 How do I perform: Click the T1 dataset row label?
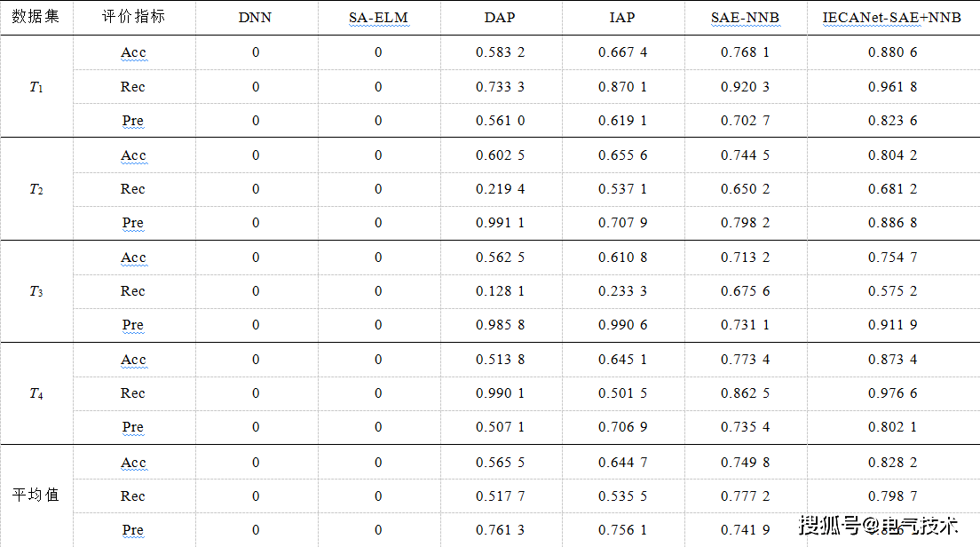36,87
